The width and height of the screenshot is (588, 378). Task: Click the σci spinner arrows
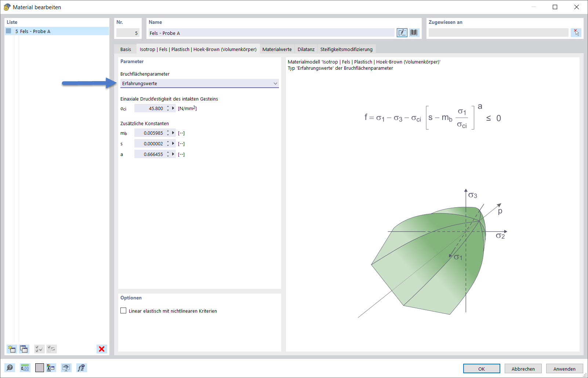click(168, 108)
